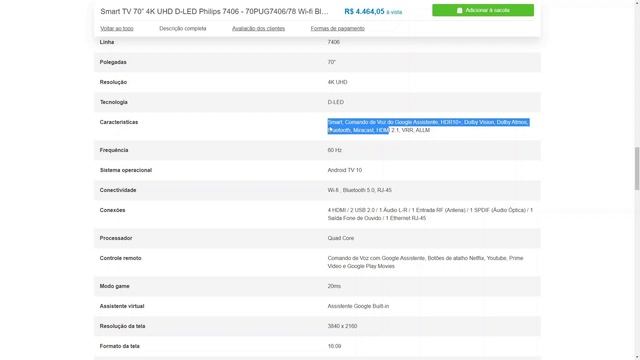Click the green Adicionar à sacola button
This screenshot has width=640, height=360.
click(483, 10)
